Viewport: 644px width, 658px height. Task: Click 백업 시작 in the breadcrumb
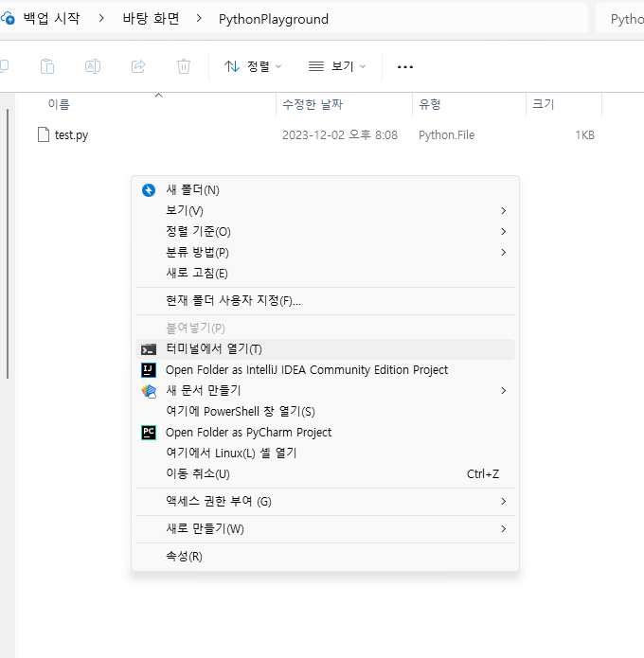click(x=51, y=18)
